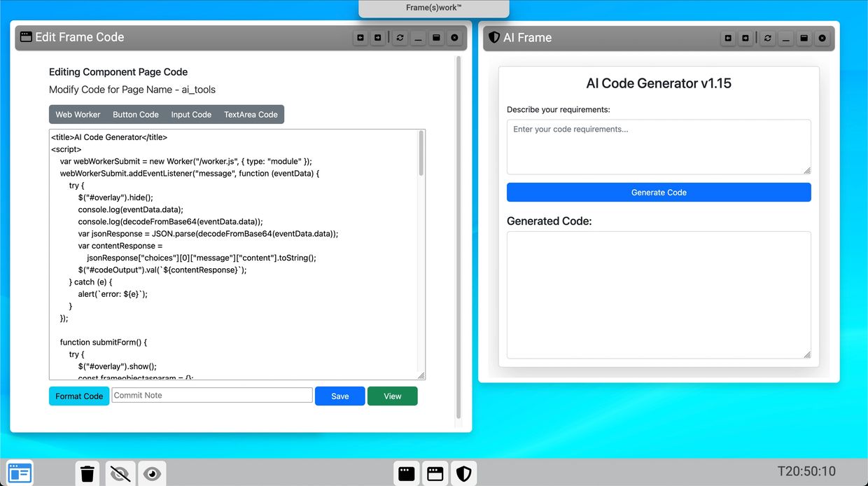Click the Format Code button
This screenshot has height=486, width=868.
click(x=79, y=396)
